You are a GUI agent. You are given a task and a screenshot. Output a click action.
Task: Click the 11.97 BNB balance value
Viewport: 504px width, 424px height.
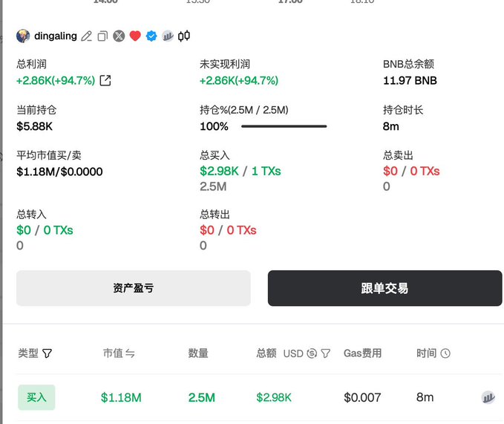[x=410, y=80]
